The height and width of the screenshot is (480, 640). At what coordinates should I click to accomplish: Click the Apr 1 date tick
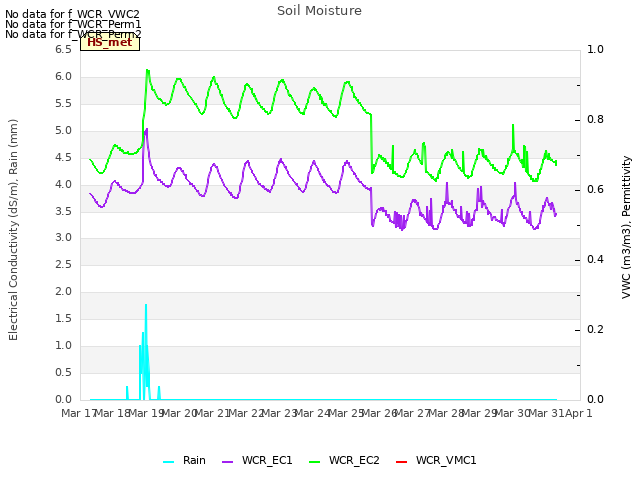point(579,413)
